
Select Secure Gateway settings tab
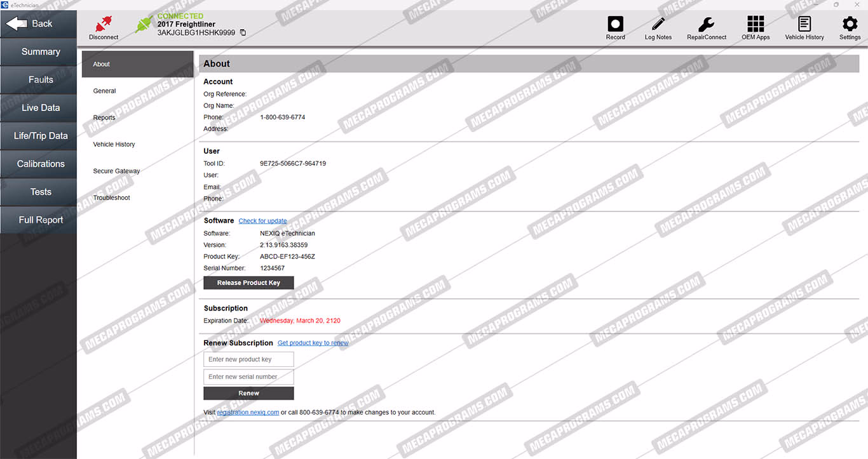[x=137, y=171]
